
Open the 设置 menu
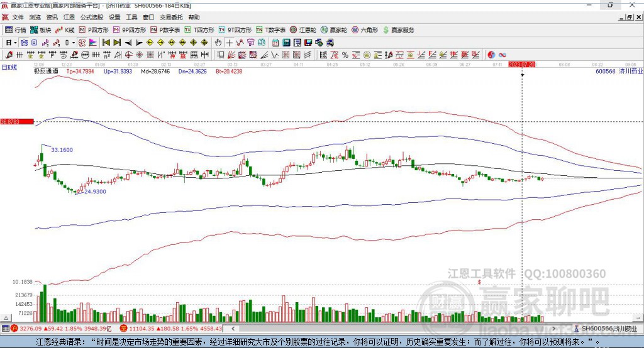pyautogui.click(x=114, y=17)
